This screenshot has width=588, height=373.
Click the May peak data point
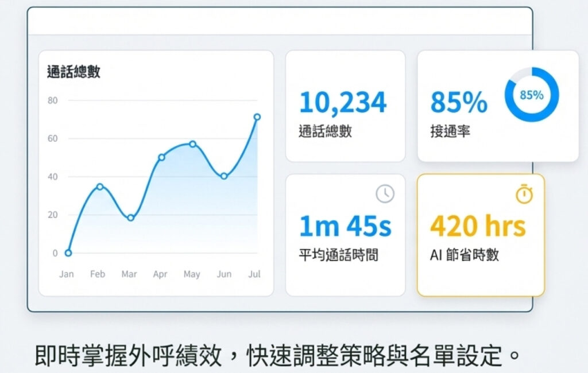(193, 144)
